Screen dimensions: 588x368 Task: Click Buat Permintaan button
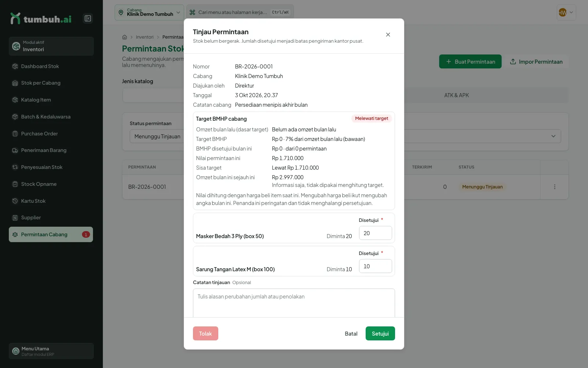click(470, 62)
